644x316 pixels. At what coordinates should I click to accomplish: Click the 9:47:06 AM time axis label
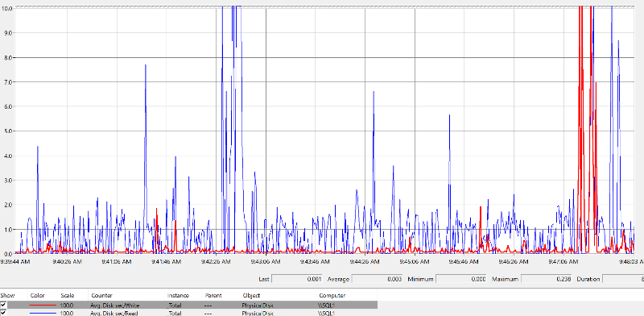click(563, 261)
